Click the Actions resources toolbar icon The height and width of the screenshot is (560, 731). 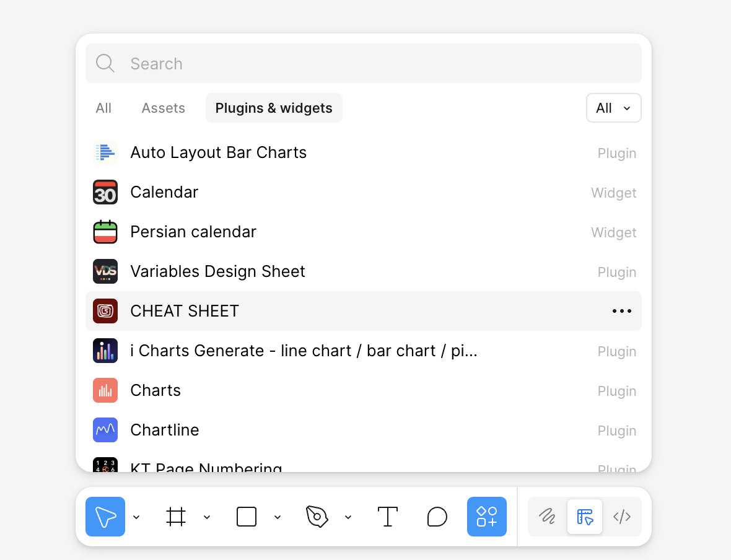tap(486, 517)
